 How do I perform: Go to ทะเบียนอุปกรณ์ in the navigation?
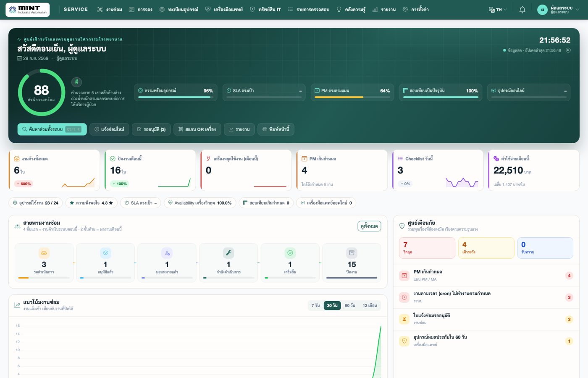point(179,10)
